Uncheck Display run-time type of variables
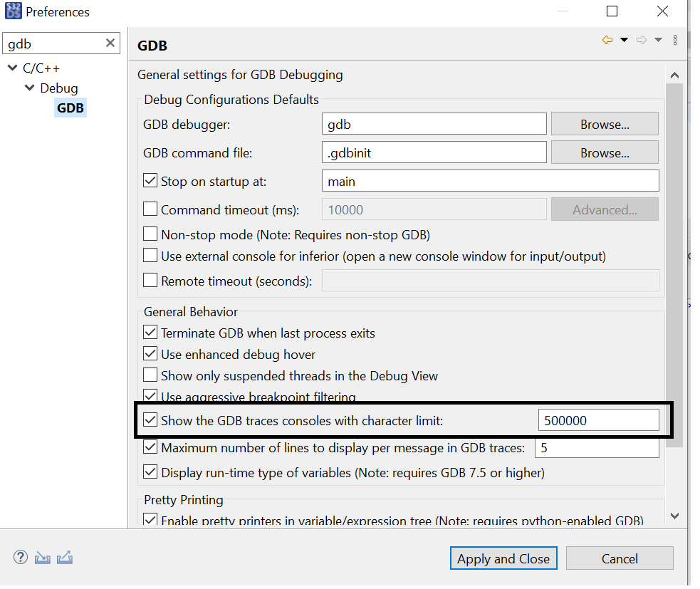This screenshot has width=700, height=589. tap(150, 472)
